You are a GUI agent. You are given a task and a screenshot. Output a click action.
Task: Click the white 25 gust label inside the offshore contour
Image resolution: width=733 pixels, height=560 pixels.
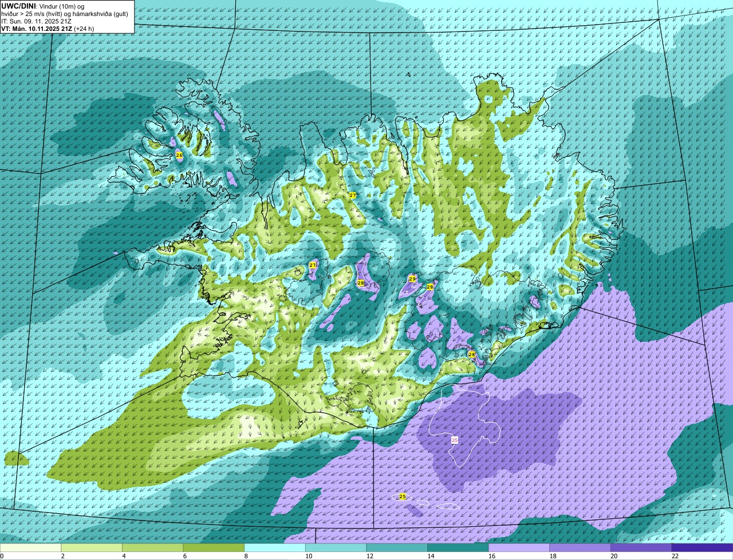tap(455, 440)
